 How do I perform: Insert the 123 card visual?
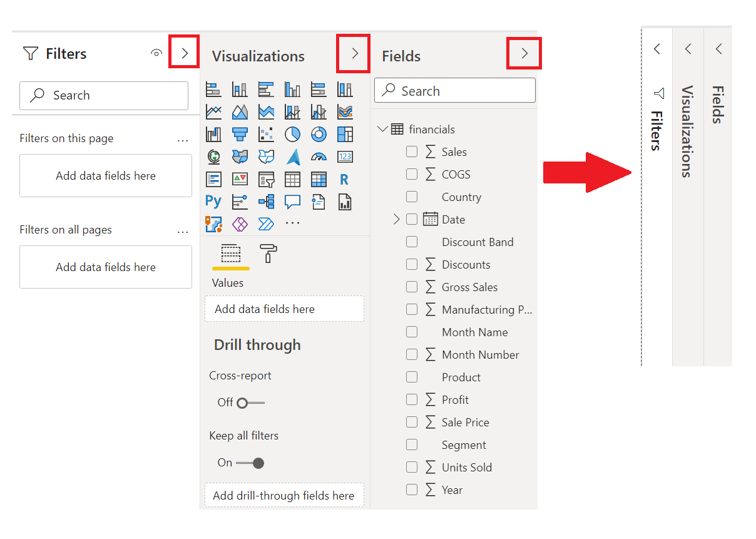(x=345, y=157)
